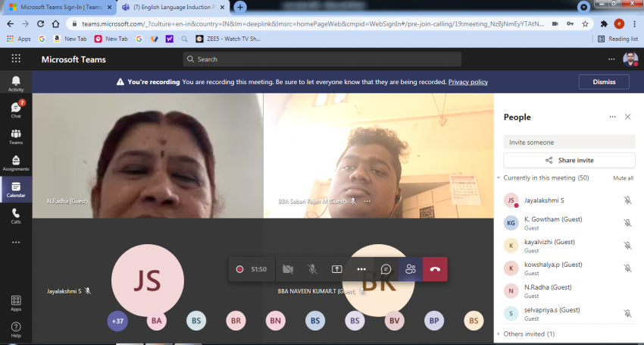Open the Privacy policy link
This screenshot has width=644, height=345.
[x=467, y=82]
